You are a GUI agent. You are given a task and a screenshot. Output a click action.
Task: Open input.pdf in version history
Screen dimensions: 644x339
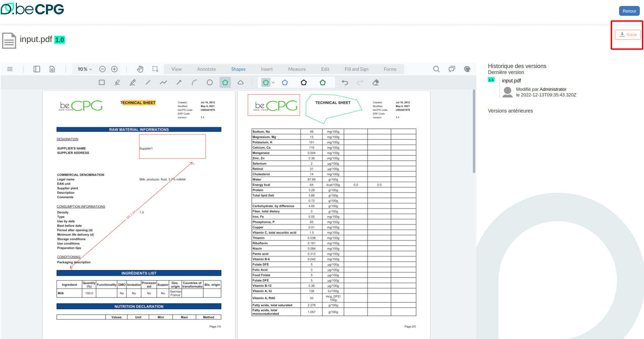(511, 81)
